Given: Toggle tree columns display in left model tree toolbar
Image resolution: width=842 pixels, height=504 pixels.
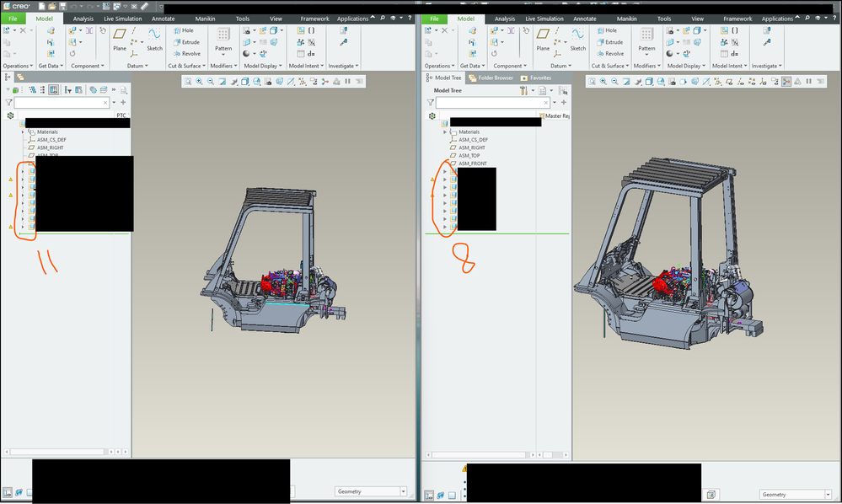Looking at the screenshot, I should [54, 89].
